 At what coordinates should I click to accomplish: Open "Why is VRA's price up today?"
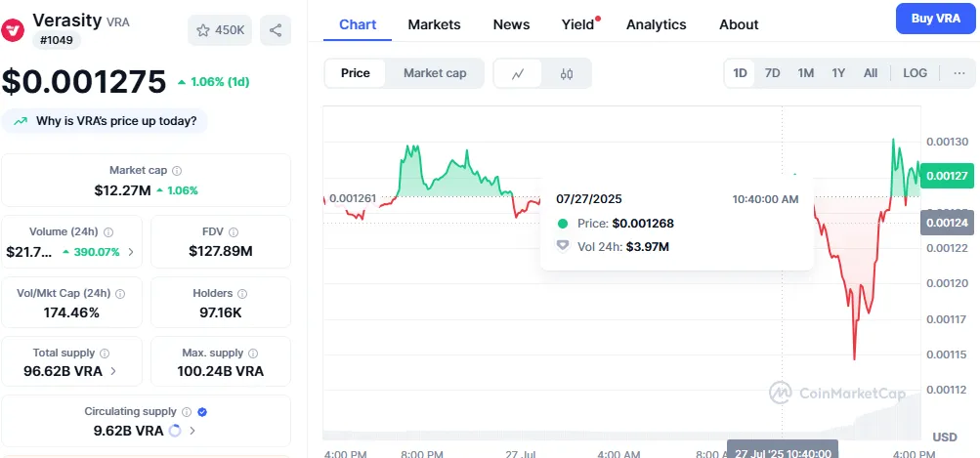pos(106,121)
